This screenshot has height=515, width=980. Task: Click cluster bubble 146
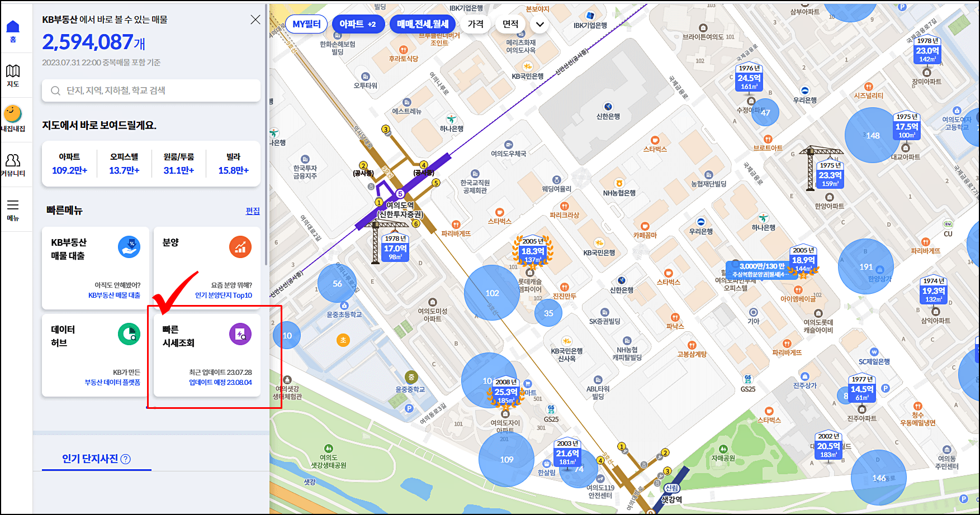click(x=879, y=478)
